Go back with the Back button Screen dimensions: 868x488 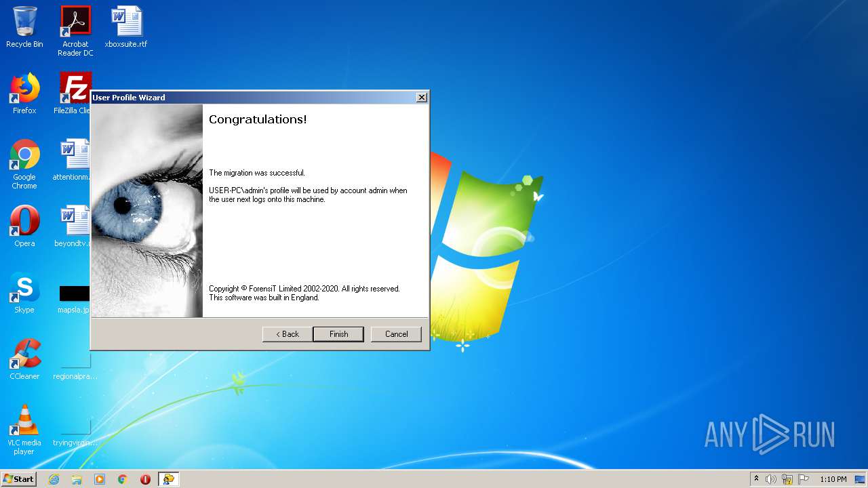[x=288, y=334]
